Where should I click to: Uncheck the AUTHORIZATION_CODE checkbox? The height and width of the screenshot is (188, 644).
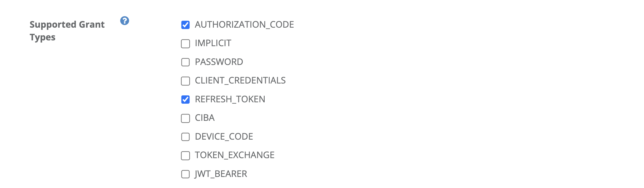tap(185, 25)
